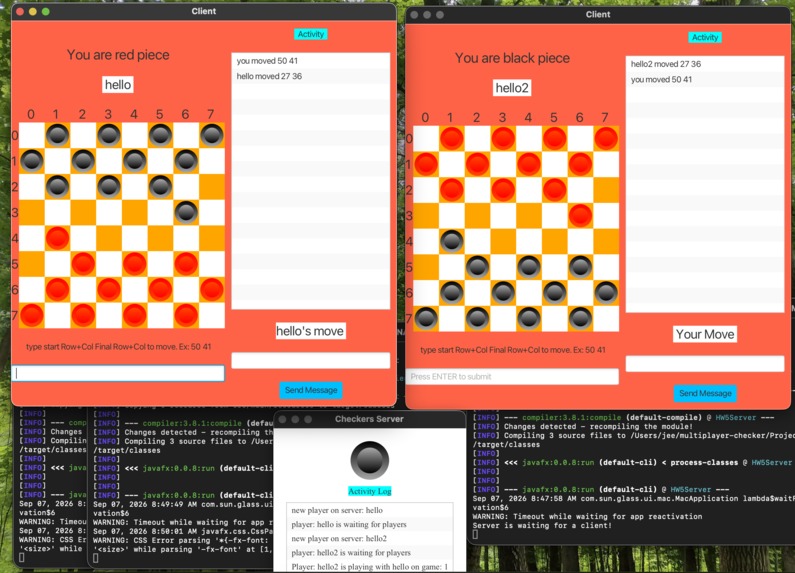Click black piece row 2 column 1 on hello's board
The image size is (795, 573).
click(x=57, y=186)
